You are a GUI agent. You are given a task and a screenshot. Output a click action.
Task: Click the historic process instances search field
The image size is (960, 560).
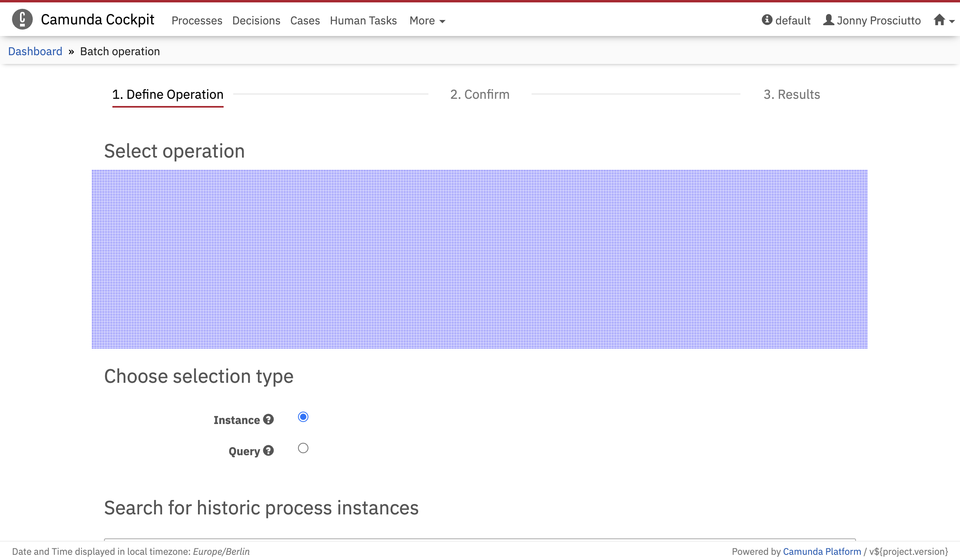(x=480, y=540)
